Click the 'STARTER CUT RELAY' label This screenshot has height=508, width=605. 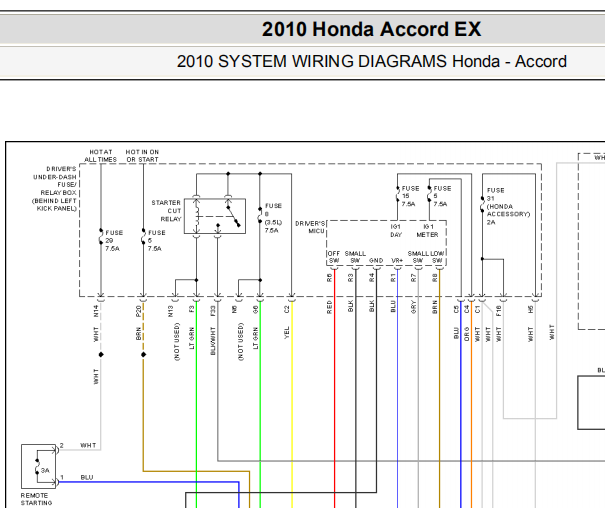(x=166, y=211)
